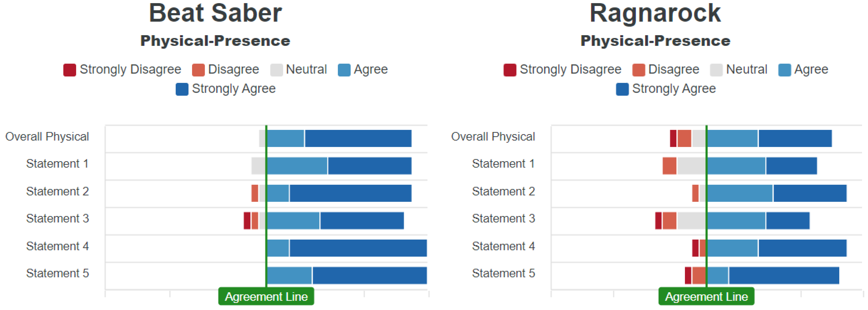
Task: Click the Ragnarock Agreement Line label
Action: point(706,296)
